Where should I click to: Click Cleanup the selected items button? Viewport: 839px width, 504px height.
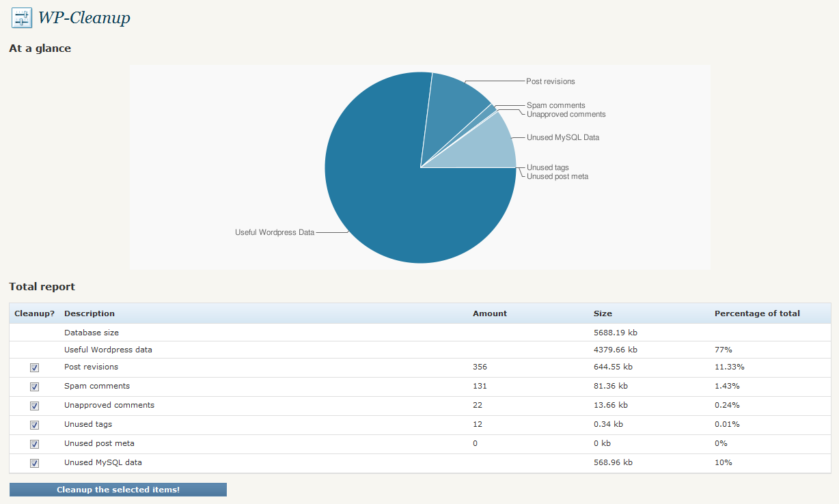tap(118, 490)
